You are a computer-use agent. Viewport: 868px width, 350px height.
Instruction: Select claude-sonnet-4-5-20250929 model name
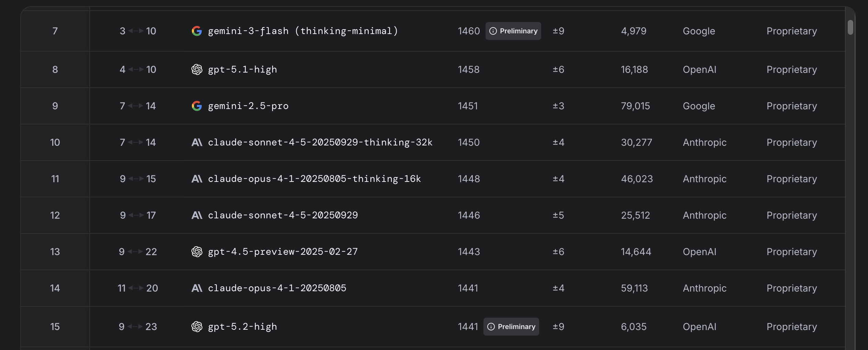283,215
